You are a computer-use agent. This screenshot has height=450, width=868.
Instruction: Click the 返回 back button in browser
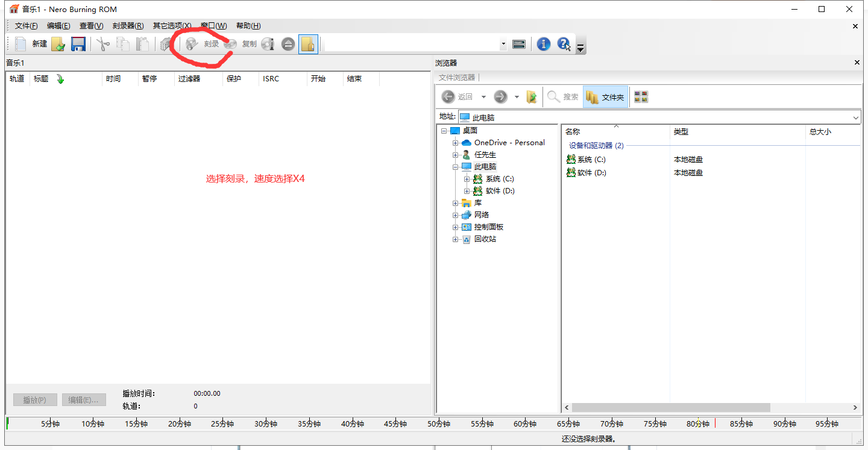[458, 97]
